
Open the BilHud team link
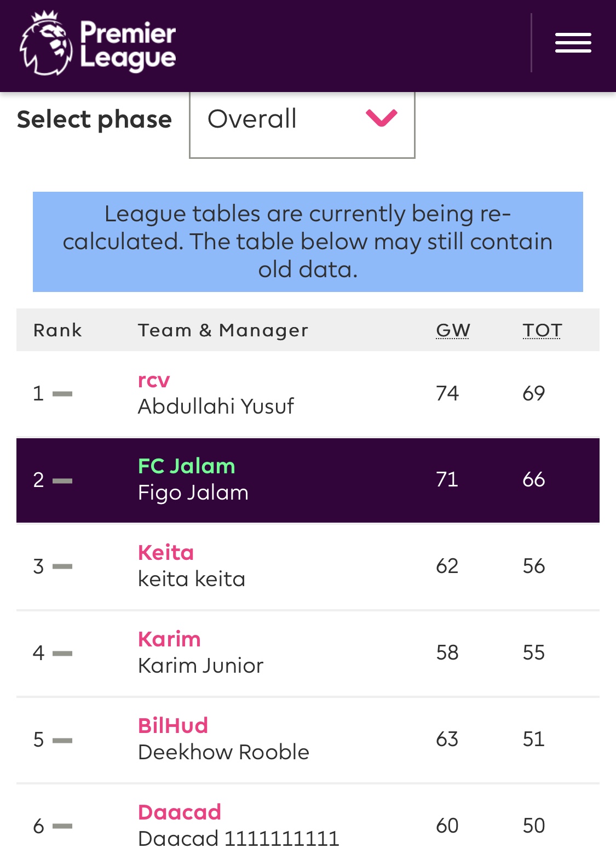[173, 725]
